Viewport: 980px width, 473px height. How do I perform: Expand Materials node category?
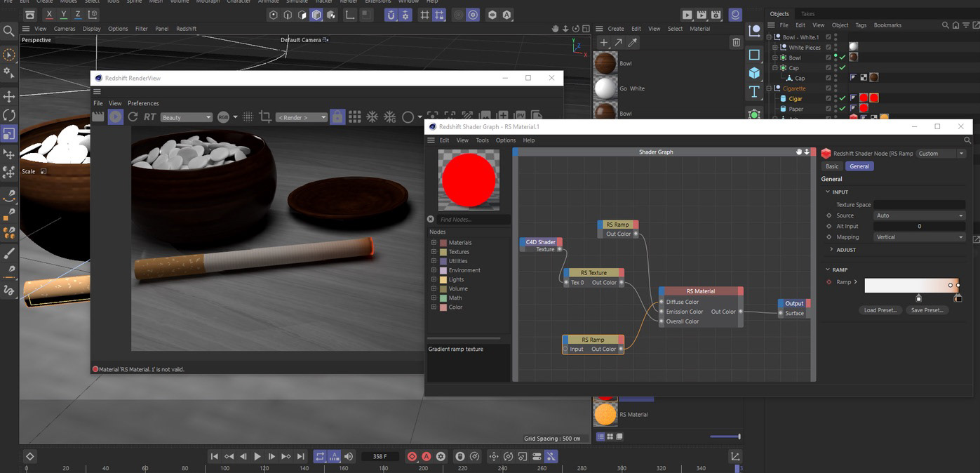click(x=434, y=243)
